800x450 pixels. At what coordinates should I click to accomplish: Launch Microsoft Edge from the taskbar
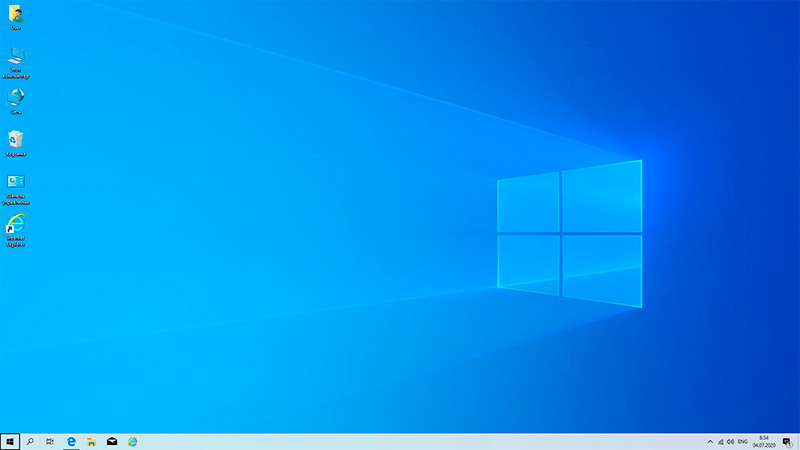pyautogui.click(x=71, y=441)
